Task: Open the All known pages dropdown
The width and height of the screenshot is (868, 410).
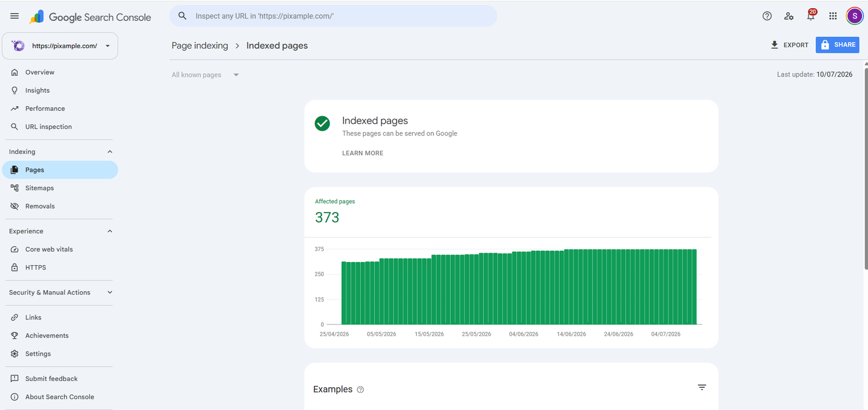Action: click(205, 75)
